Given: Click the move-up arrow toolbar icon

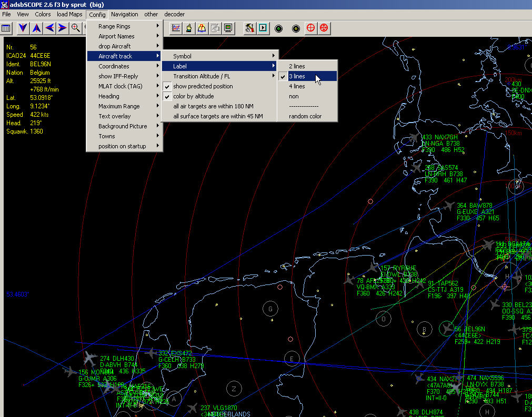Looking at the screenshot, I should tap(36, 28).
